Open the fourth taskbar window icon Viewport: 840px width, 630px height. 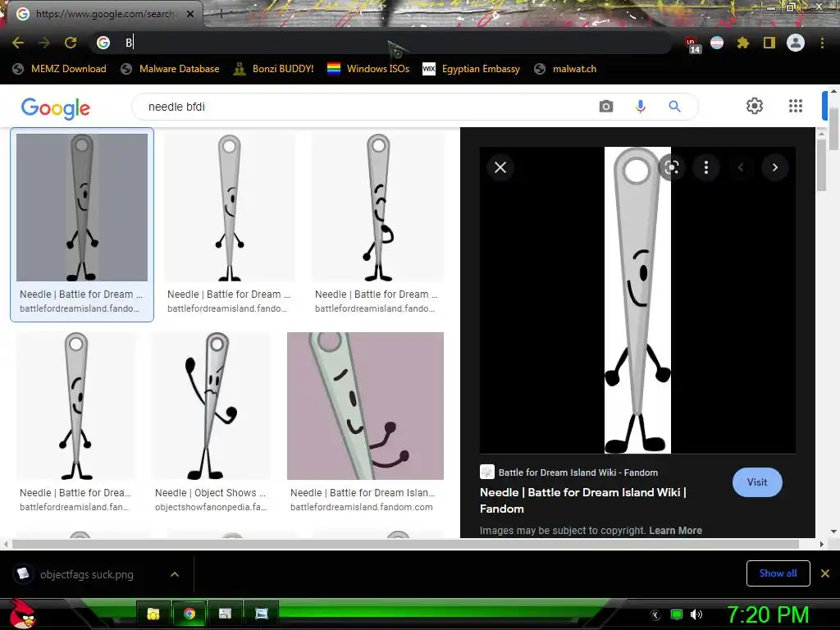pos(262,614)
